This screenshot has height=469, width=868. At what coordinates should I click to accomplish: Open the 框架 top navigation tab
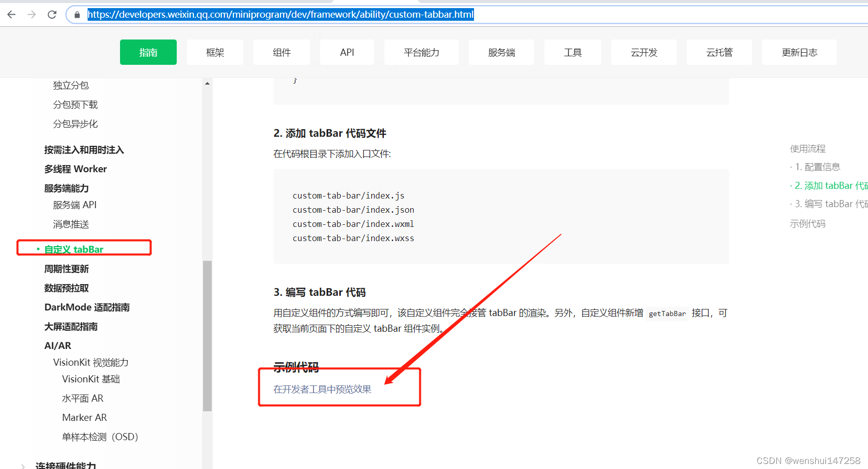tap(215, 52)
